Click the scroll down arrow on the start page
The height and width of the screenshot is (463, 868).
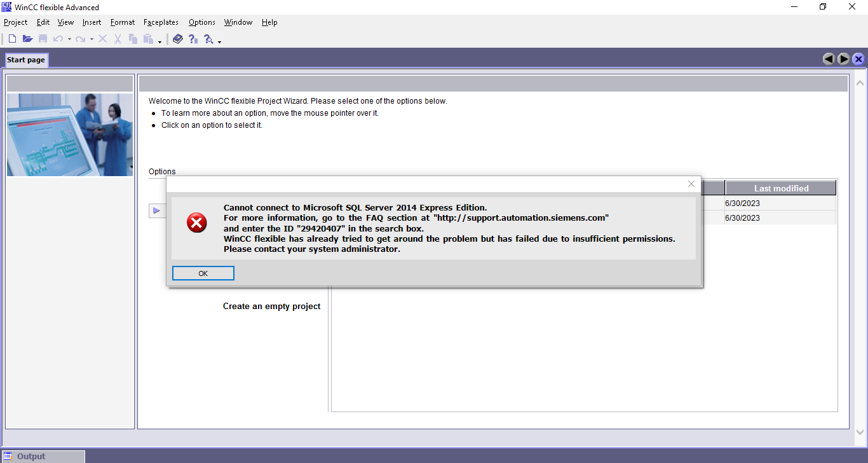[x=860, y=432]
